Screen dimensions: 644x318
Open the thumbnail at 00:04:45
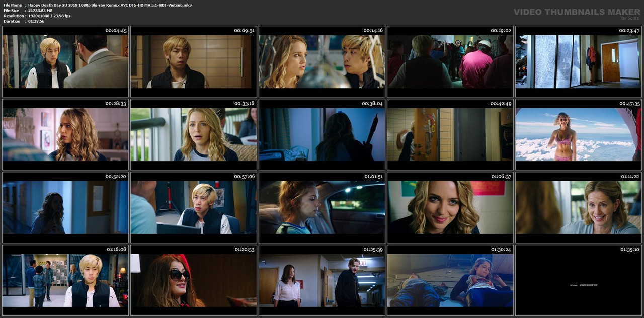[65, 61]
